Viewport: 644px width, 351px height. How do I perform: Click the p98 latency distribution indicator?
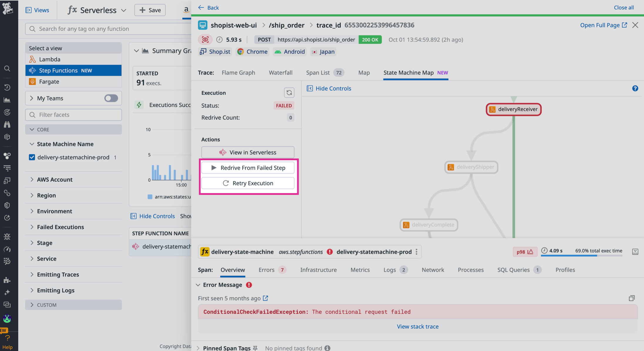point(525,252)
